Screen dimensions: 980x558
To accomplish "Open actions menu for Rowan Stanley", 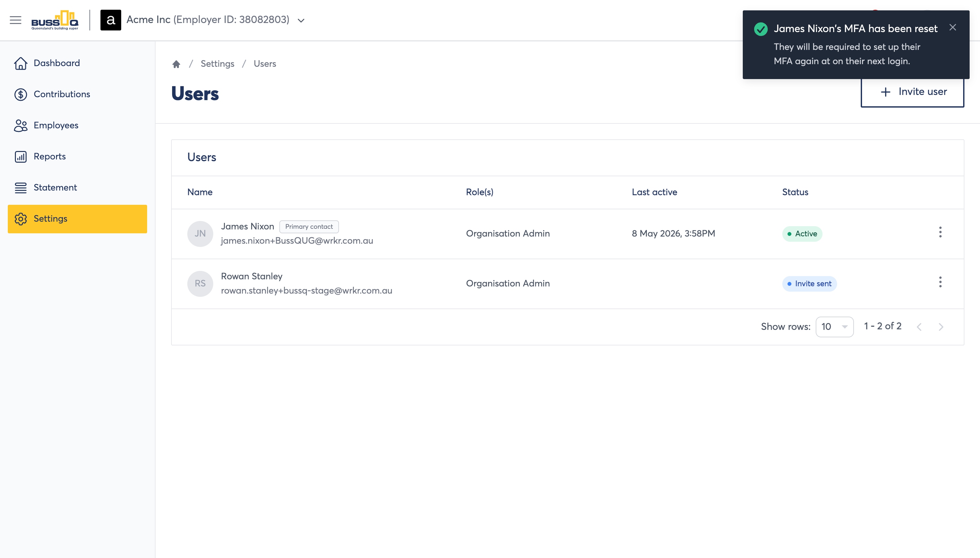I will coord(940,282).
